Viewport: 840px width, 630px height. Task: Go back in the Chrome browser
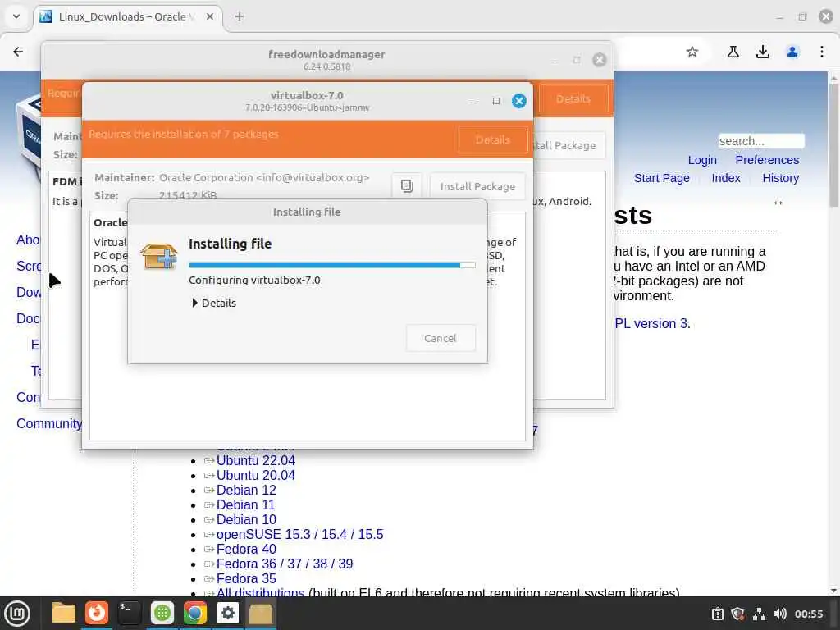[x=18, y=52]
